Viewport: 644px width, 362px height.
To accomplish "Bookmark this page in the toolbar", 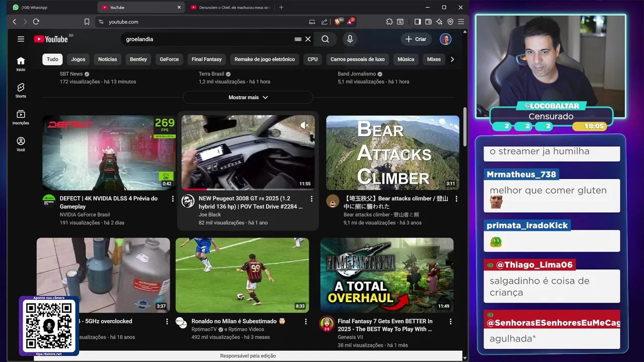I will click(x=87, y=22).
